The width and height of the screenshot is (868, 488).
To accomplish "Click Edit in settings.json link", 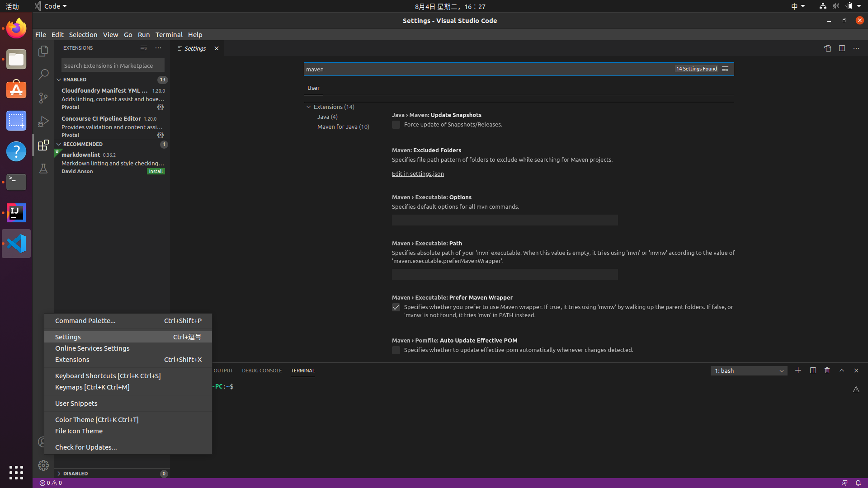I will pyautogui.click(x=417, y=173).
